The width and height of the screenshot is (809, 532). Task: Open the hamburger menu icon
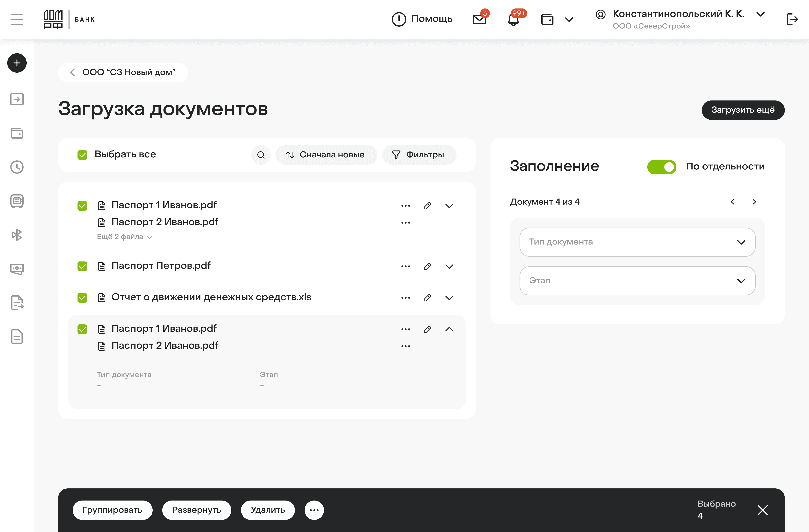[x=17, y=19]
